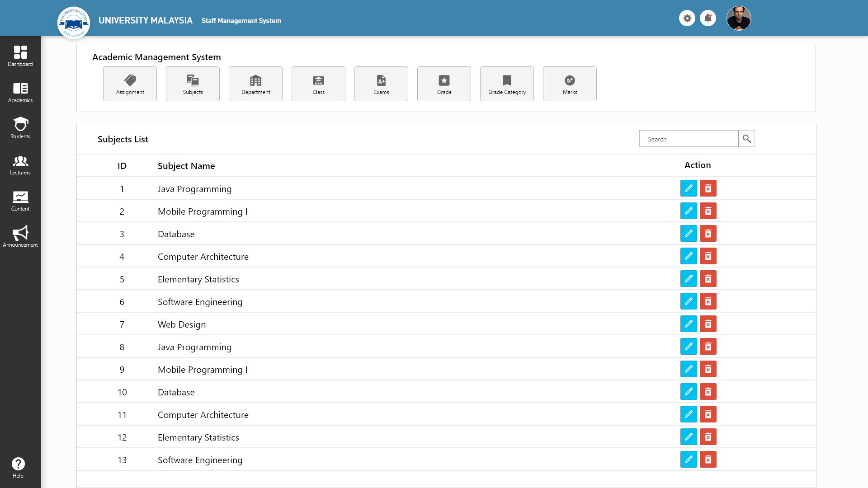Edit subject ID 6 Software Engineering
The width and height of the screenshot is (868, 488).
tap(689, 301)
